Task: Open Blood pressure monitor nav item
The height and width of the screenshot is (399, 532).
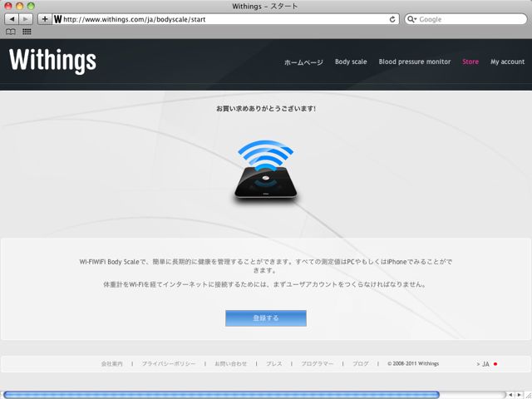Action: pyautogui.click(x=415, y=62)
